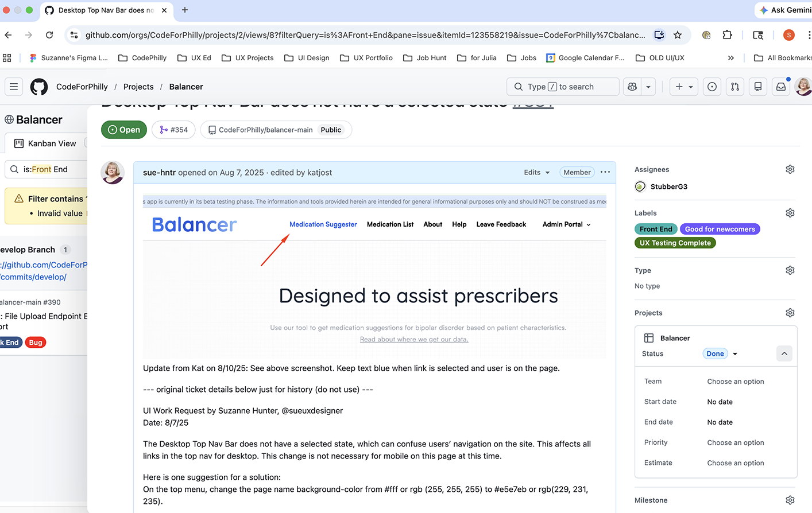
Task: Open browser extensions puzzle icon
Action: 727,35
